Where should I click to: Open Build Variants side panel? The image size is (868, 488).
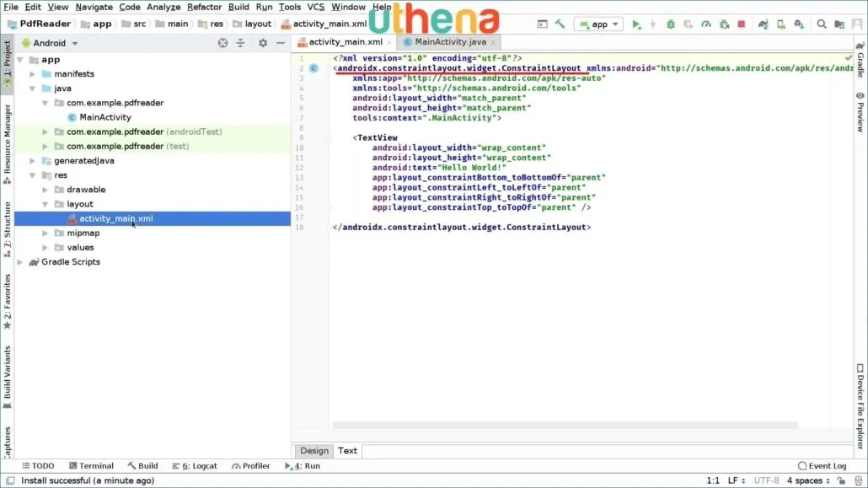(8, 378)
